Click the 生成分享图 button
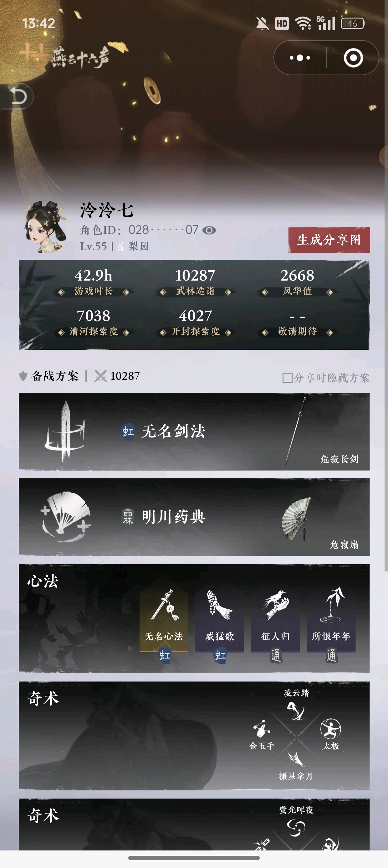 [329, 240]
